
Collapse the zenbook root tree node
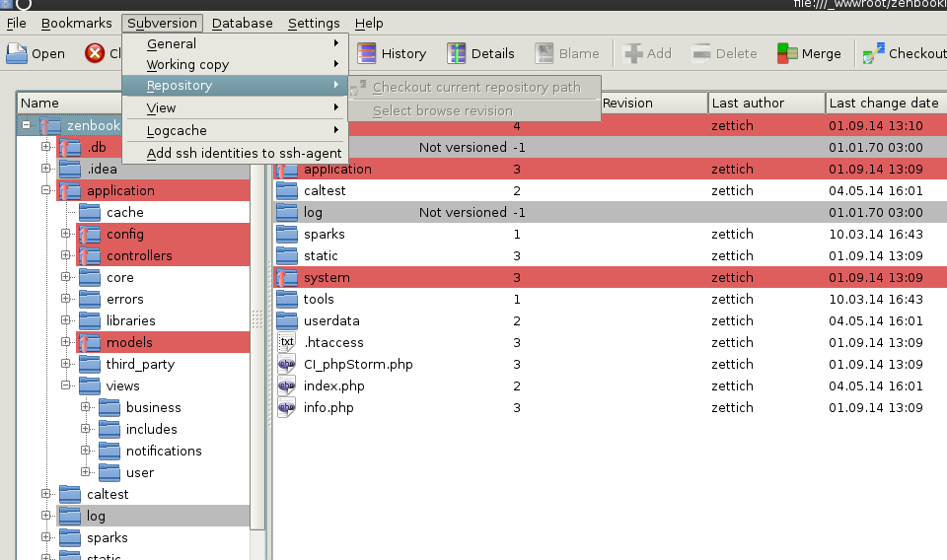click(x=26, y=125)
